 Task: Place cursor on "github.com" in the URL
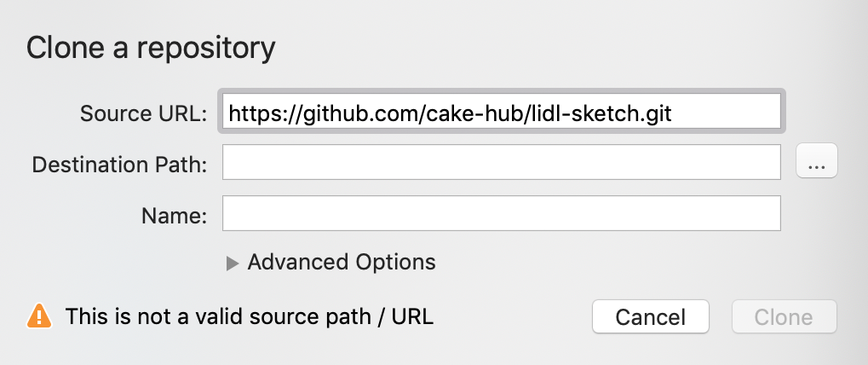(x=360, y=113)
